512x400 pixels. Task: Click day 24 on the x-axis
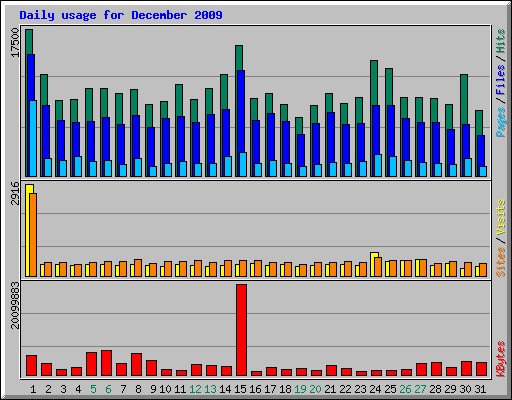pos(375,389)
